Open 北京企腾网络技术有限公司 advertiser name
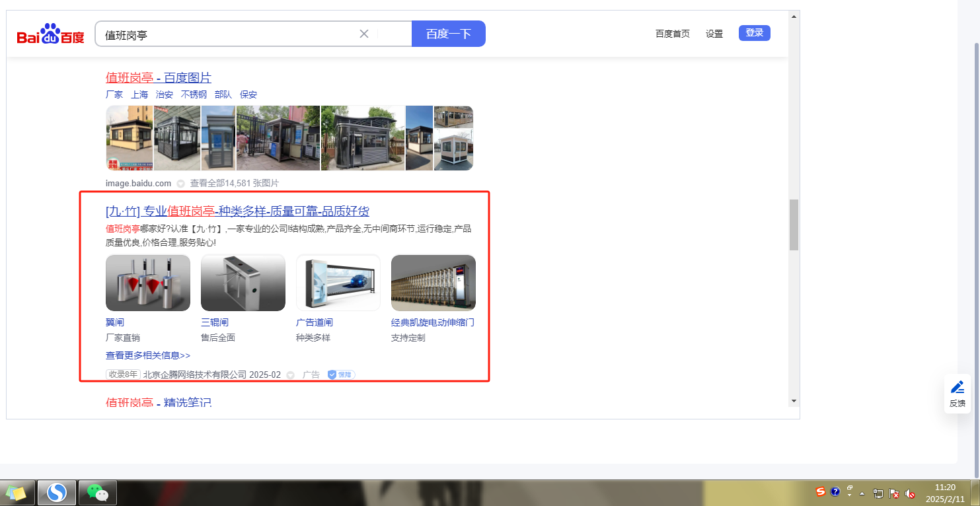The height and width of the screenshot is (506, 980). [x=195, y=375]
